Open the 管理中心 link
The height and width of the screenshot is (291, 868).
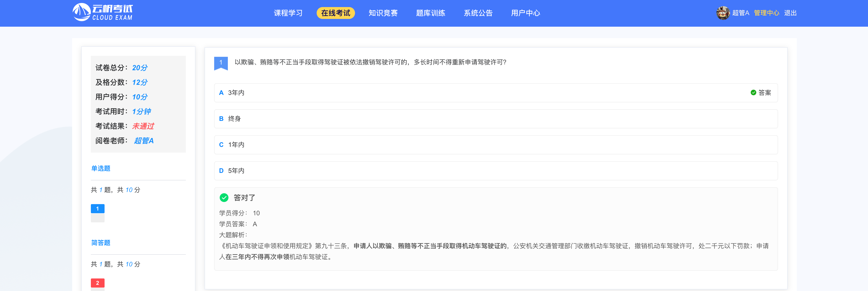[x=767, y=13]
